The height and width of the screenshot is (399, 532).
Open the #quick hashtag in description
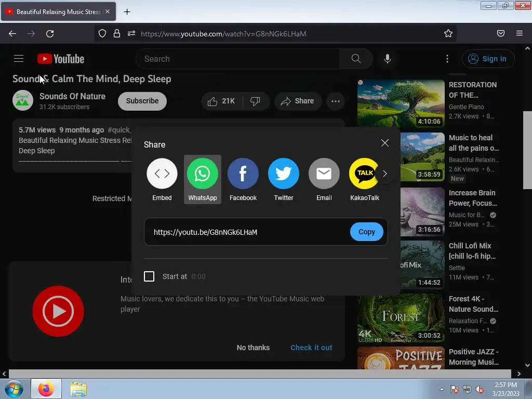[x=119, y=130]
